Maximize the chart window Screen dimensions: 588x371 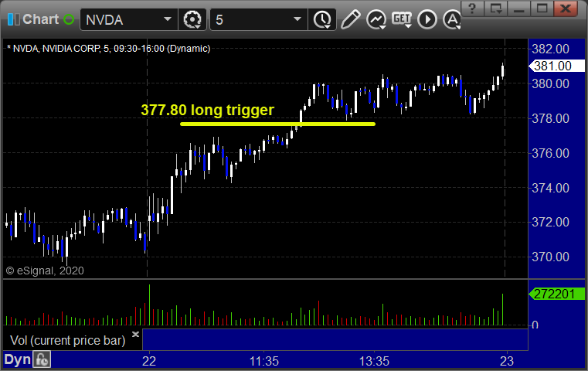tap(542, 9)
